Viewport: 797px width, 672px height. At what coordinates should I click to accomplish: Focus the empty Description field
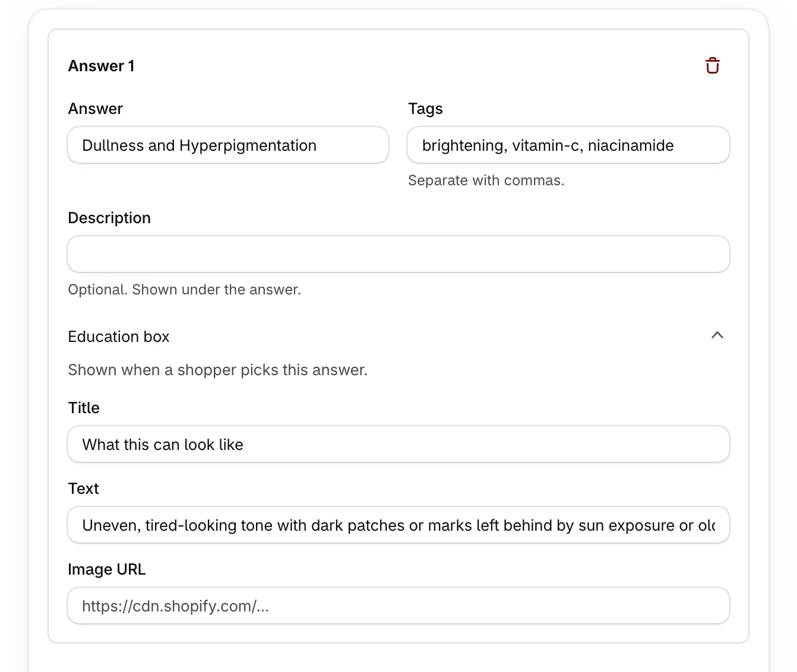coord(398,254)
